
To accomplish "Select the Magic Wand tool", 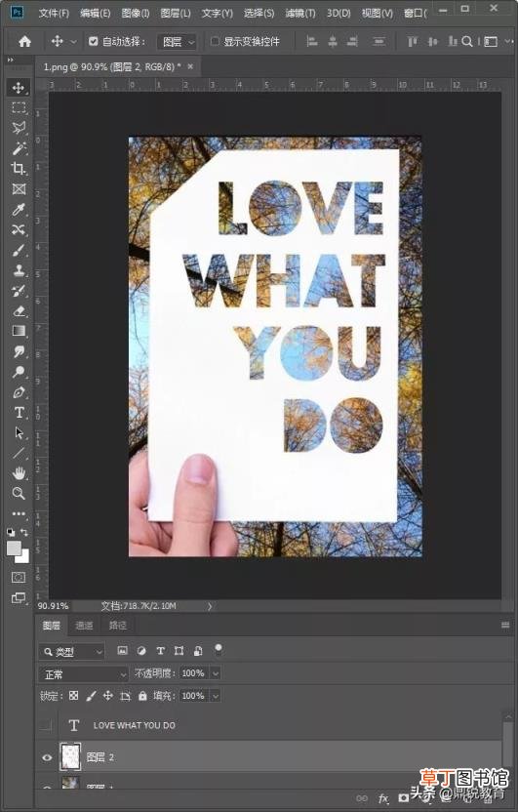I will tap(19, 148).
